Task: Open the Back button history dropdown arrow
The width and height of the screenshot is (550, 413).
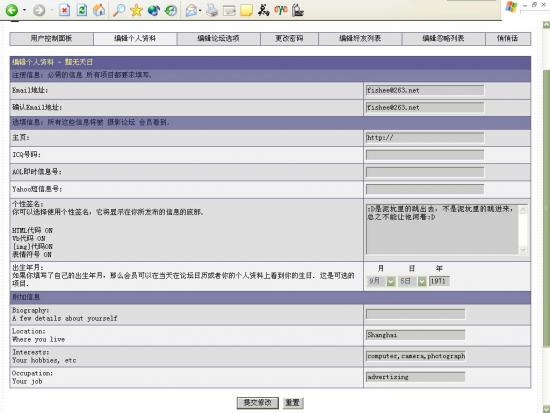Action: (25, 10)
